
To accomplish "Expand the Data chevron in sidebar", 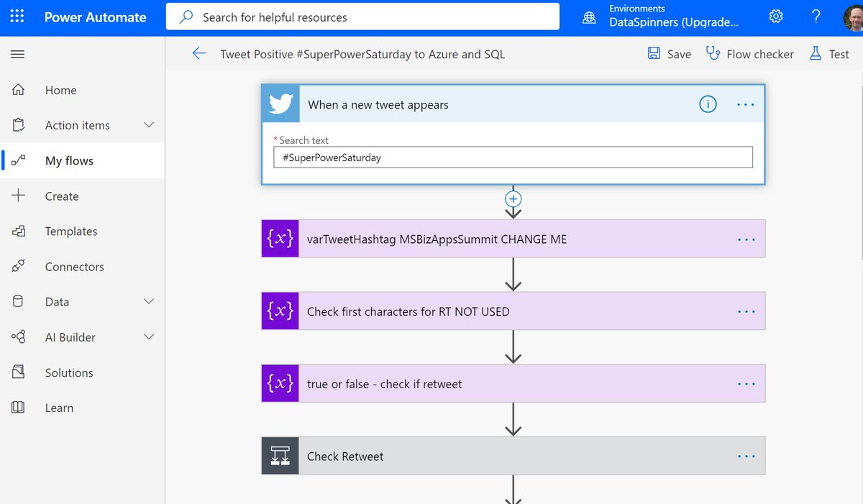I will point(149,301).
